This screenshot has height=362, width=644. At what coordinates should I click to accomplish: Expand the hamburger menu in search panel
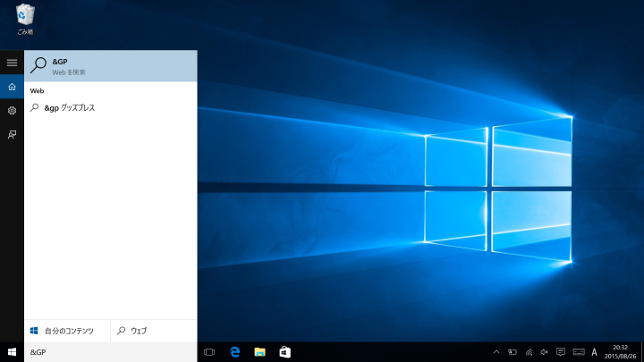tap(12, 63)
